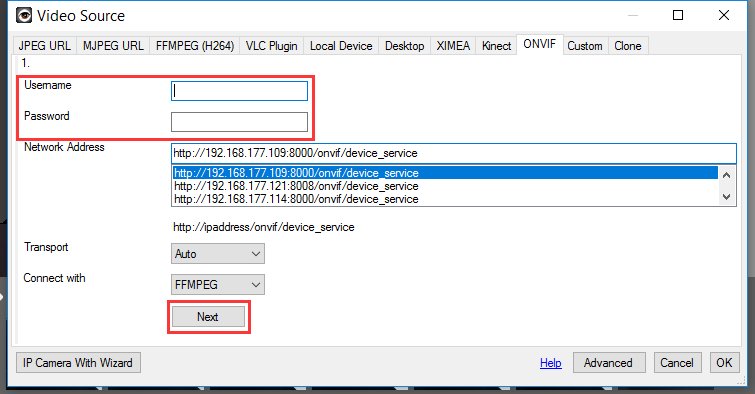Switch to the MJPEG URL tab
This screenshot has height=394, width=755.
[113, 46]
